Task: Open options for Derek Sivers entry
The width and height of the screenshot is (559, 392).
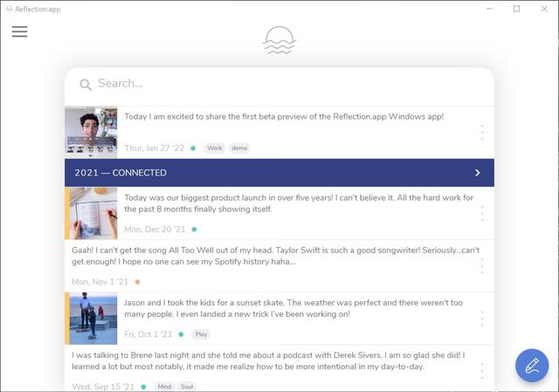Action: pyautogui.click(x=482, y=371)
